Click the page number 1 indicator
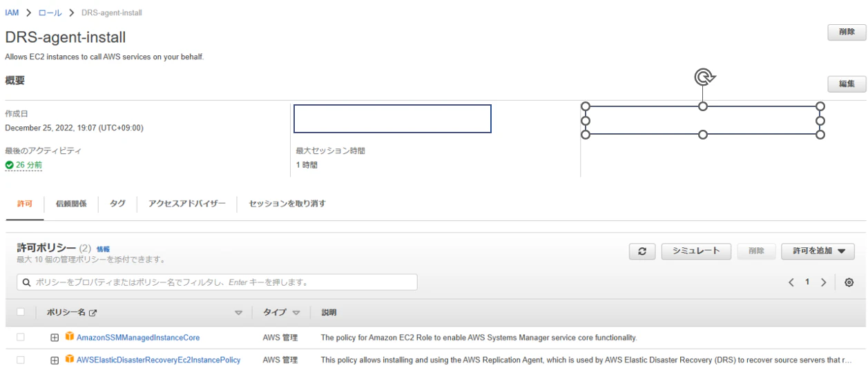The image size is (868, 368). tap(807, 282)
